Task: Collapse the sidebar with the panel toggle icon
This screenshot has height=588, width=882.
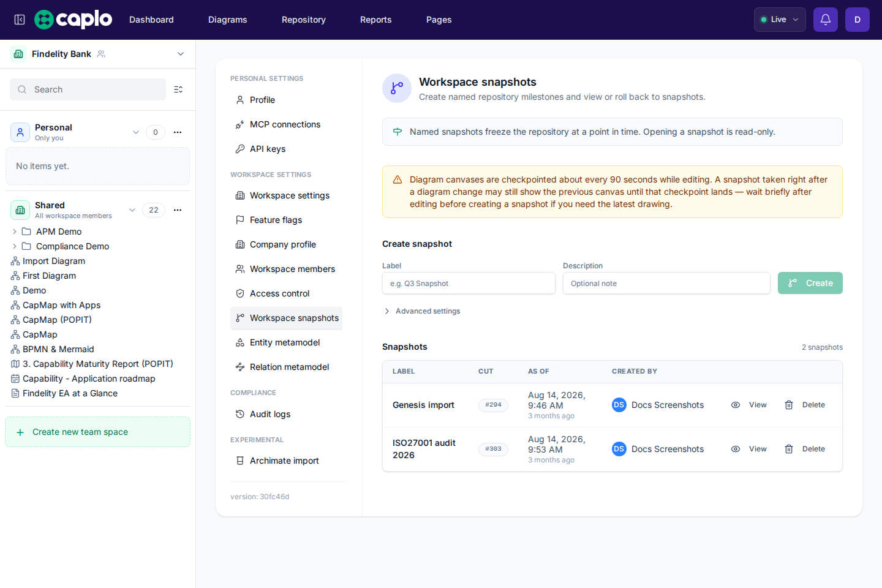Action: pyautogui.click(x=20, y=20)
